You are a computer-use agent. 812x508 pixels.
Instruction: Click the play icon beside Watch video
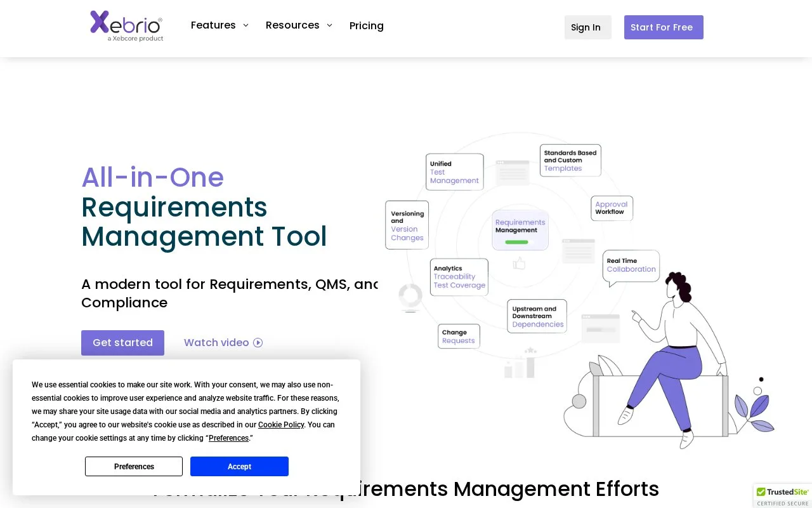pyautogui.click(x=258, y=343)
